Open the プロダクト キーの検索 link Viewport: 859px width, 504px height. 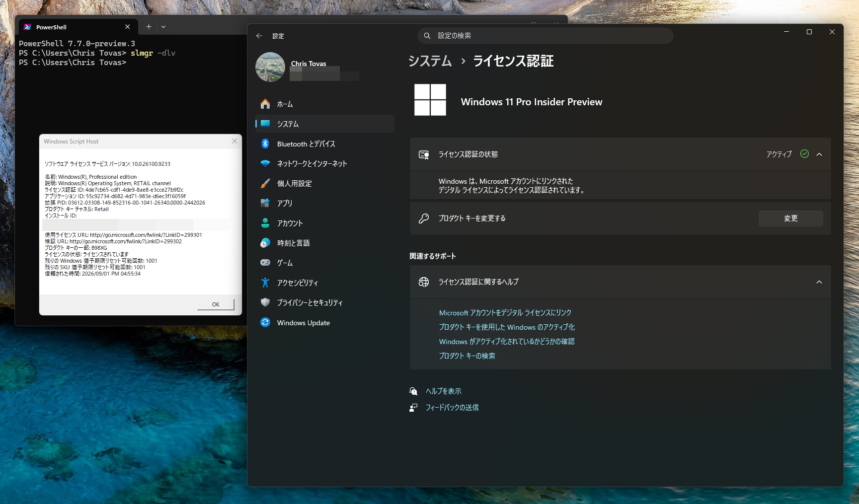[467, 356]
